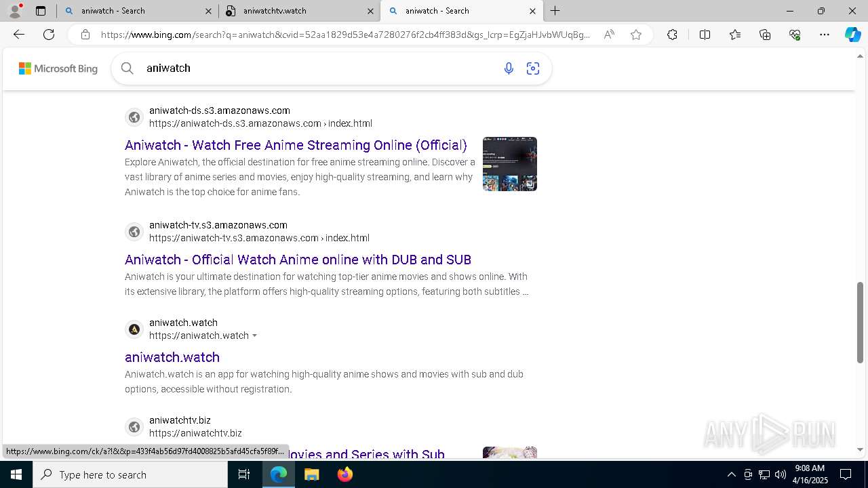Open the Extensions puzzle icon
The height and width of the screenshot is (488, 868).
672,35
